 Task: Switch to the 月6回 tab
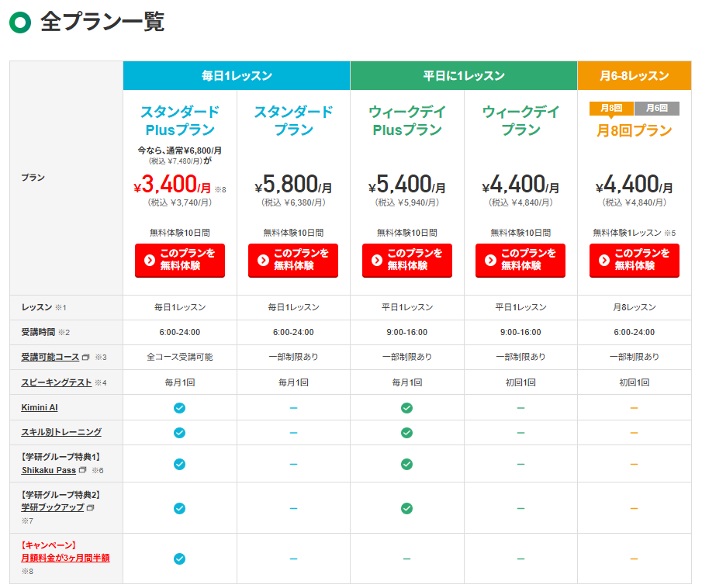pos(656,109)
